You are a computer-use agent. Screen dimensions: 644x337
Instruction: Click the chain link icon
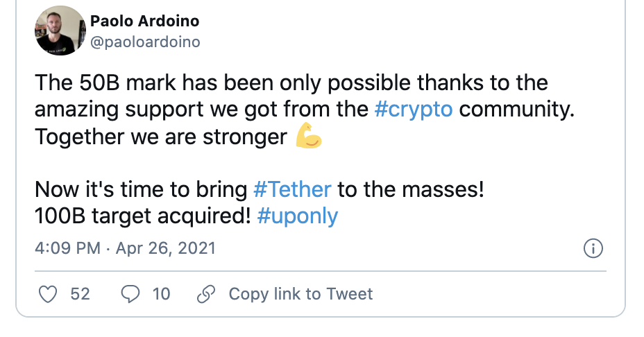(x=206, y=294)
